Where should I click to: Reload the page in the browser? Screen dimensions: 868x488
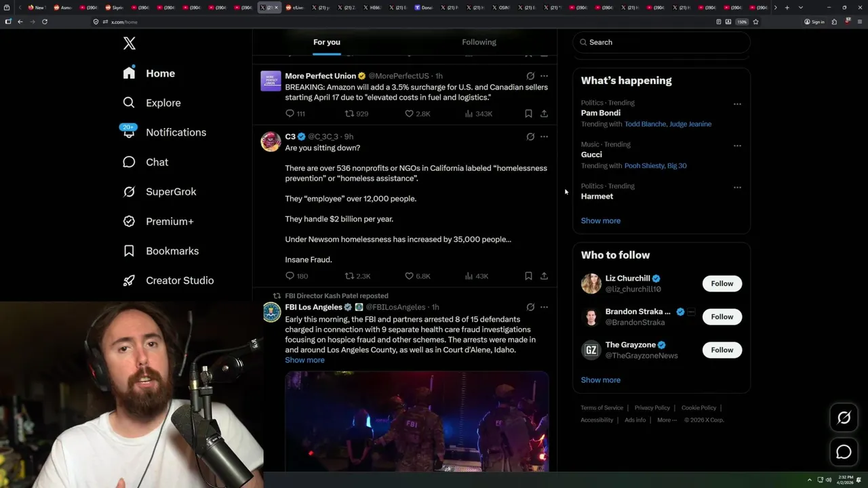[45, 22]
